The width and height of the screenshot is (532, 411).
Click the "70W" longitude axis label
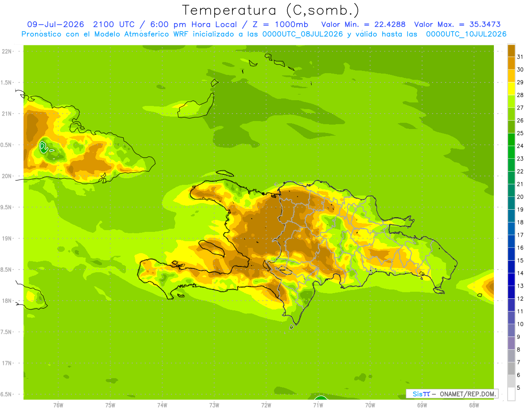(x=370, y=405)
